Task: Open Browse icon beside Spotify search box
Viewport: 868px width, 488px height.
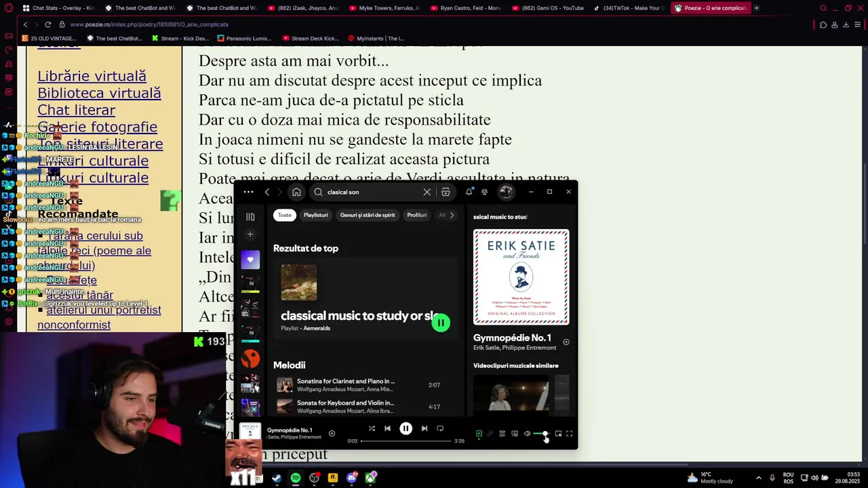Action: 446,192
